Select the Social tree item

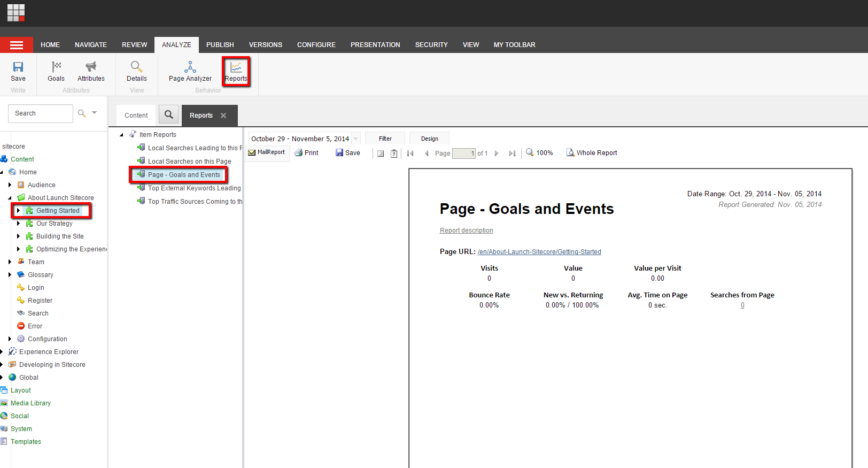(20, 416)
